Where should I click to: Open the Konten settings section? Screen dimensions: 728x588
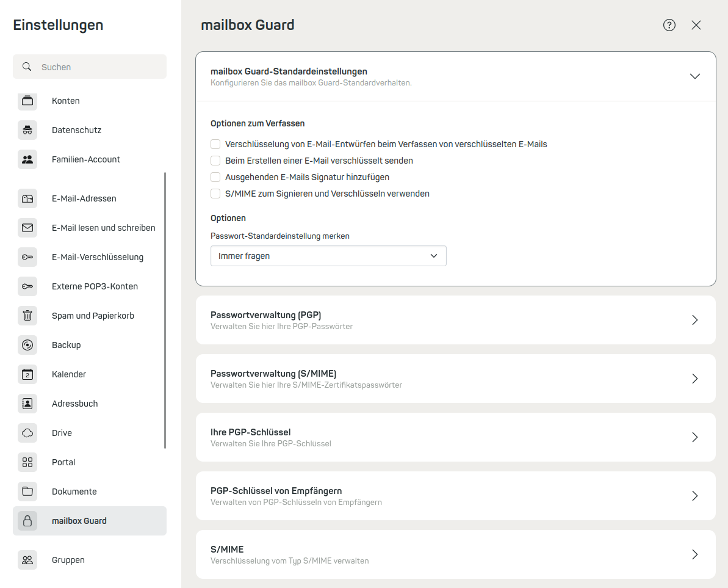click(90, 100)
